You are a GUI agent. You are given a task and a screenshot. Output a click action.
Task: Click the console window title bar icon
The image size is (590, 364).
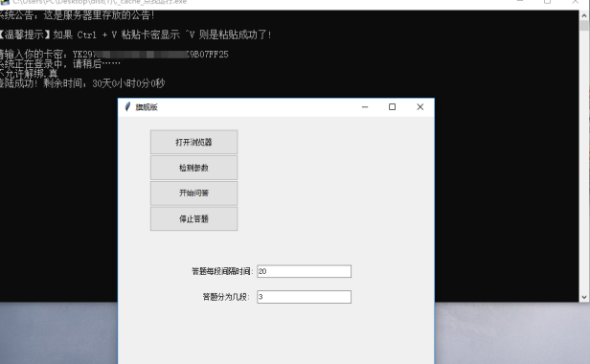5,2
